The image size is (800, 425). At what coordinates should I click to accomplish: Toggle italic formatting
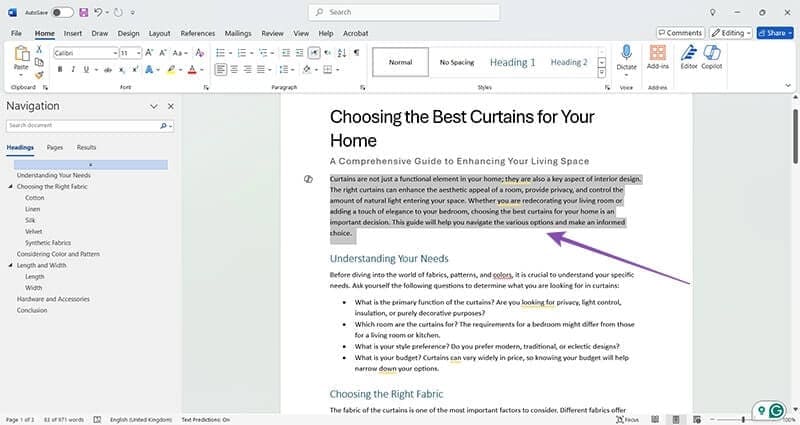pyautogui.click(x=74, y=70)
